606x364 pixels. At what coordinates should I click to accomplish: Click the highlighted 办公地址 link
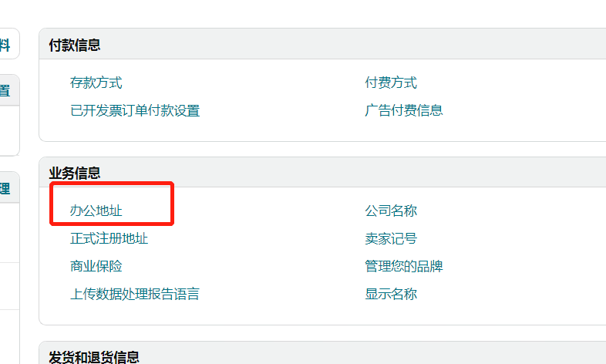(x=96, y=211)
